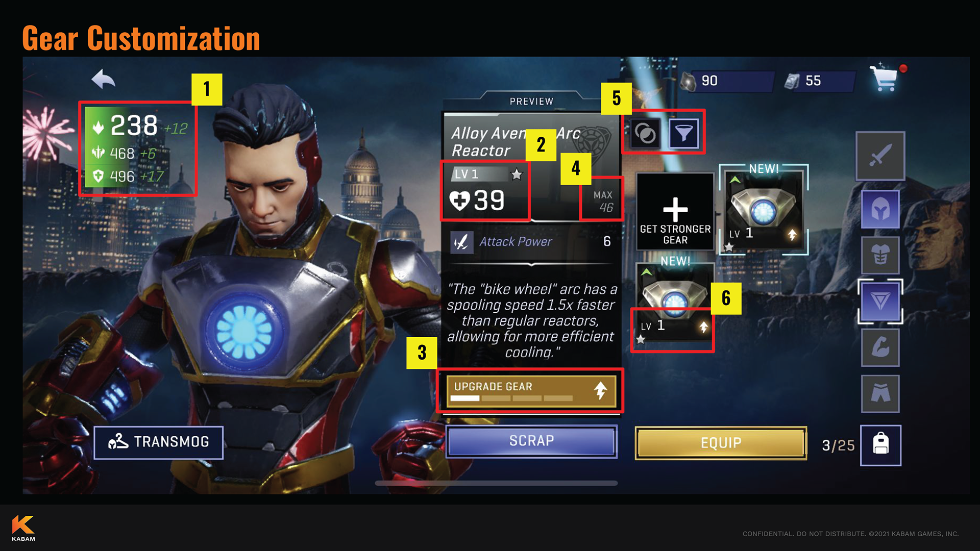Tap the Equip button

click(721, 443)
